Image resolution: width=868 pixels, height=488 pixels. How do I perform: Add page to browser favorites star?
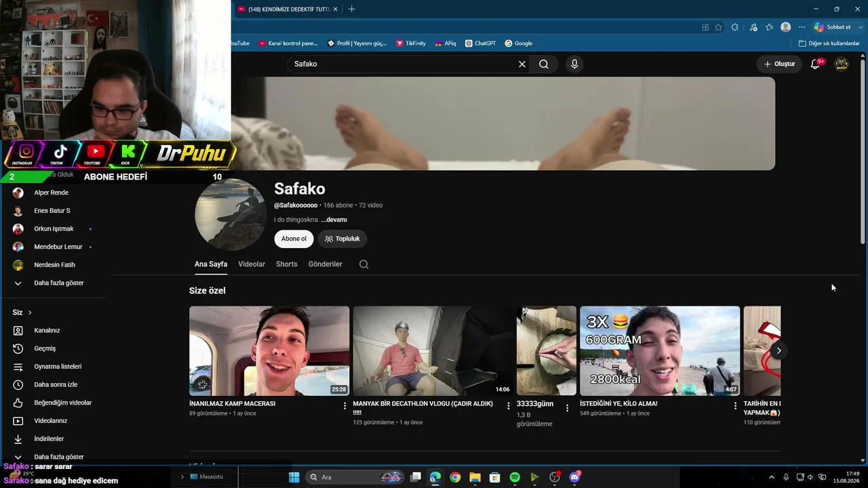717,27
